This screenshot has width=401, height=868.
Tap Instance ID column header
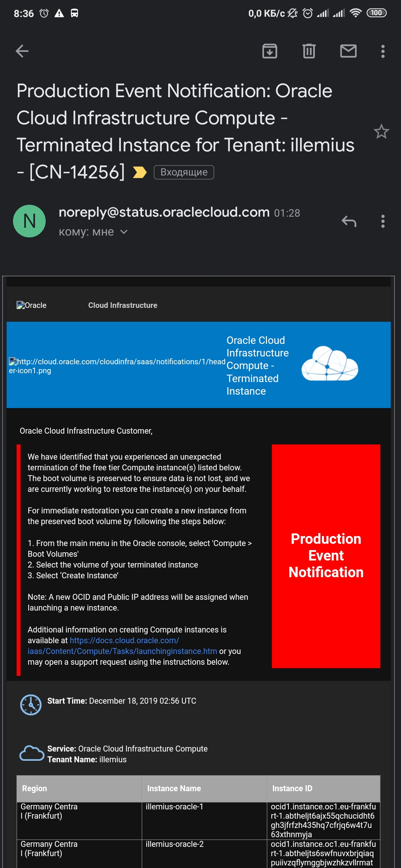[x=323, y=788]
